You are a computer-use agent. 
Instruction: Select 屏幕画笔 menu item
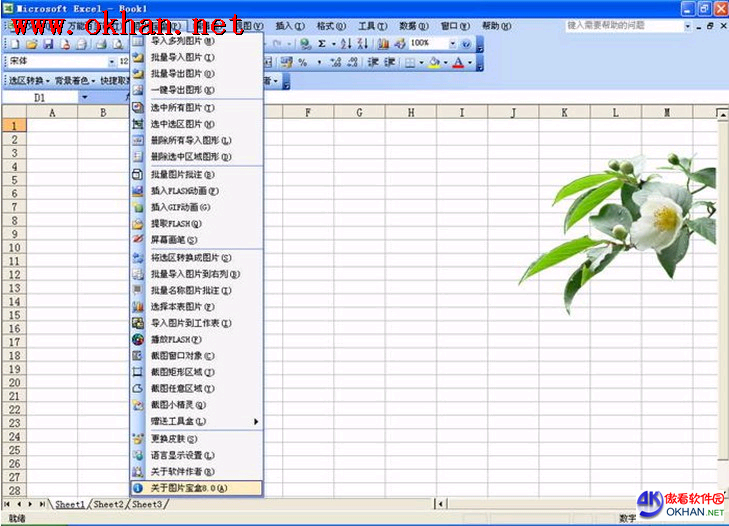(x=173, y=240)
